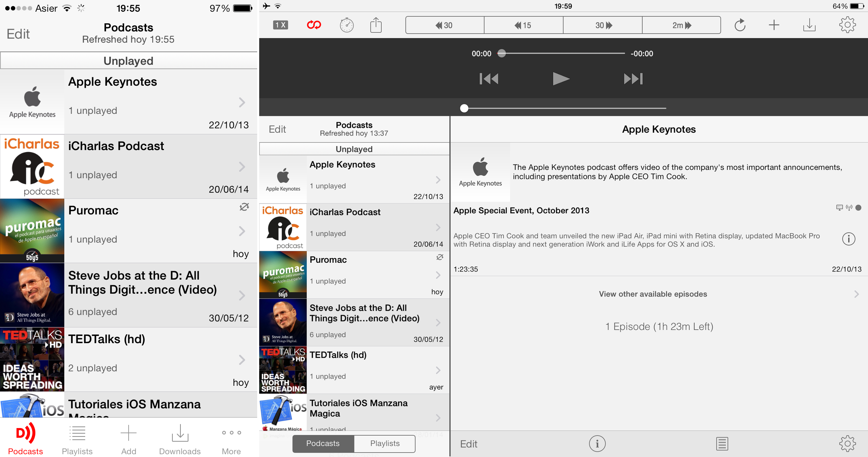This screenshot has width=868, height=457.
Task: Skip to next track
Action: coord(633,79)
